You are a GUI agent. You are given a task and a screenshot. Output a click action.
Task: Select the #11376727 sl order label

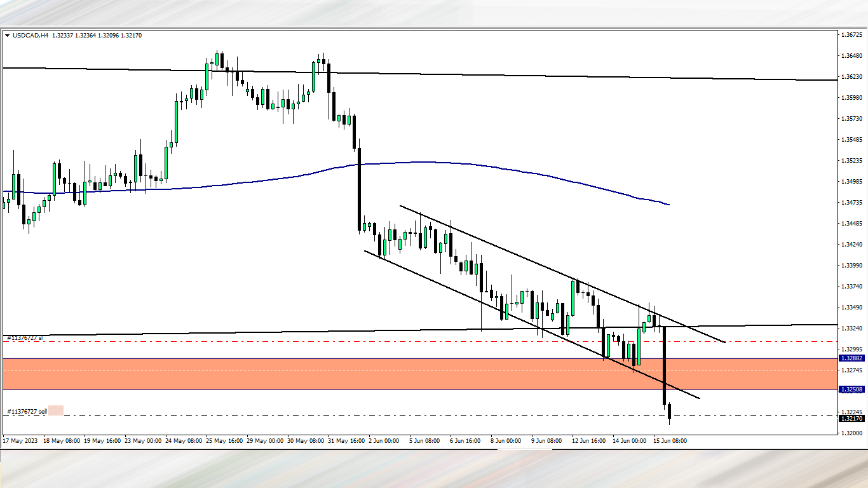click(x=25, y=338)
